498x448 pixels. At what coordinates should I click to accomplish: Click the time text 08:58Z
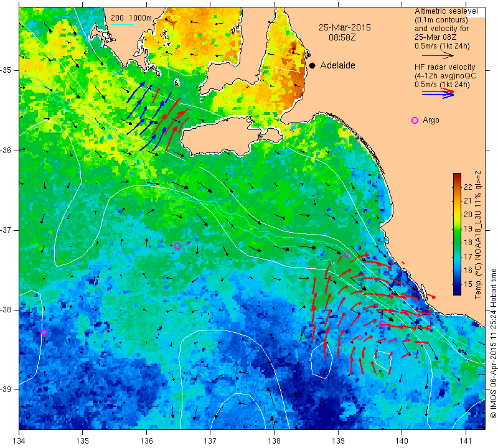pos(342,37)
